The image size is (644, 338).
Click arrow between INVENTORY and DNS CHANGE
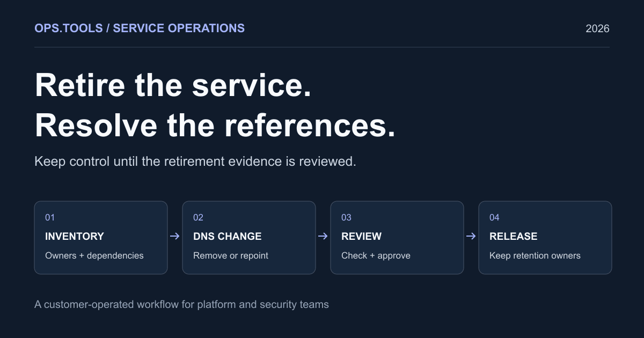(x=175, y=236)
